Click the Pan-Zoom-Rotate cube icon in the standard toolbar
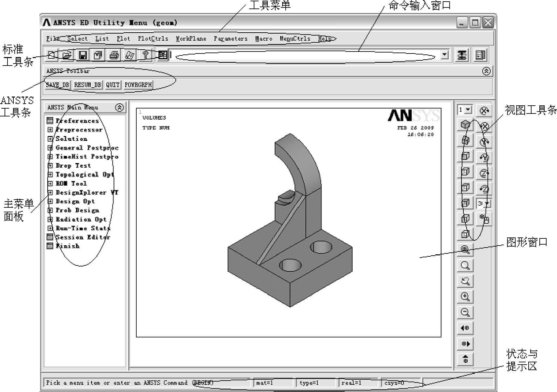The width and height of the screenshot is (557, 392). click(98, 55)
